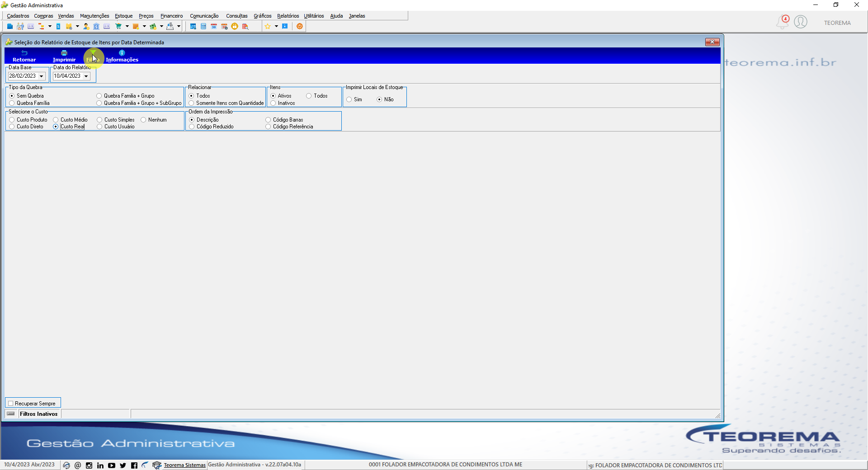Viewport: 868px width, 470px height.
Task: Open the Cadastros menu
Action: tap(18, 16)
